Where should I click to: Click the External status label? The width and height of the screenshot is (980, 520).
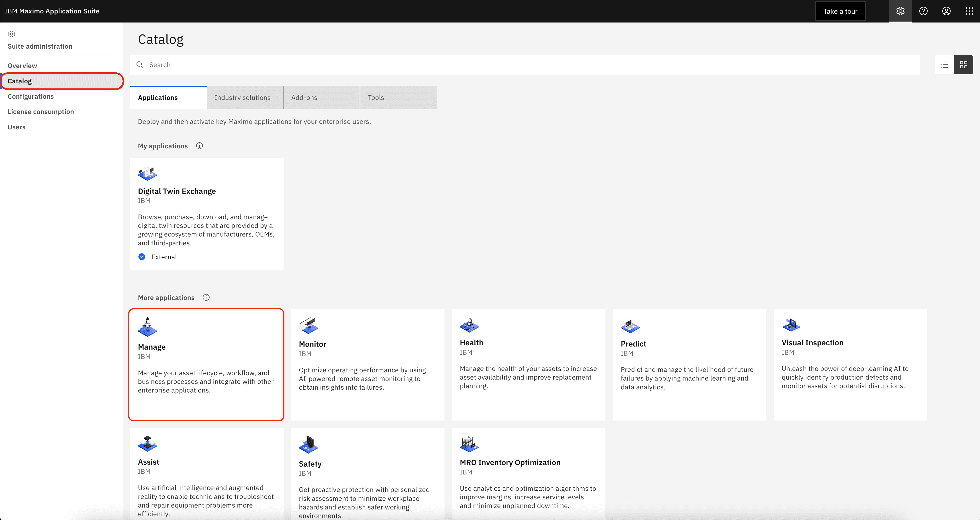(164, 257)
